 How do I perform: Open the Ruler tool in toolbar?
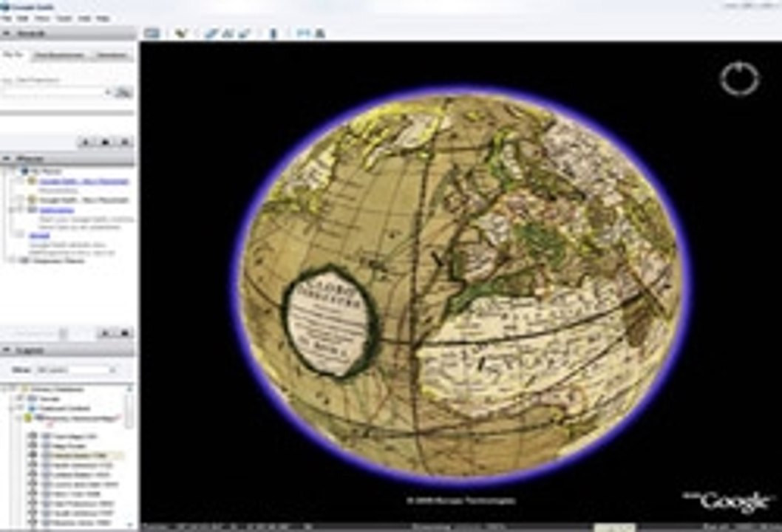pos(273,33)
